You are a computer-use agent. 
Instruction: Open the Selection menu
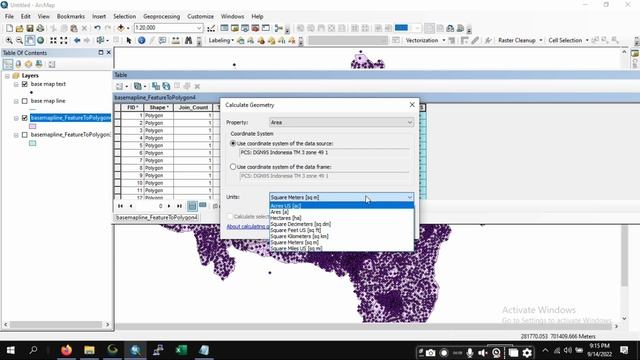point(124,16)
